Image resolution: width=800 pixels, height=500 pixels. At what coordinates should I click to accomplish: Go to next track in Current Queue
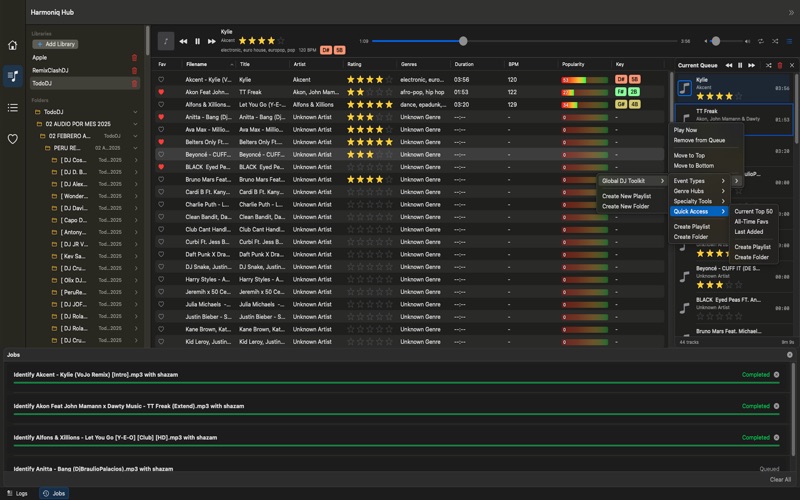coord(752,65)
